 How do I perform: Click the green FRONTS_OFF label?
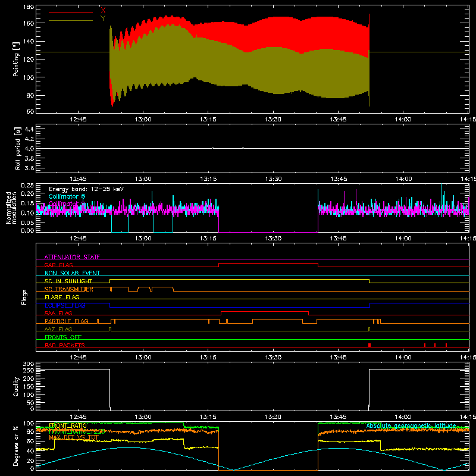(x=63, y=337)
